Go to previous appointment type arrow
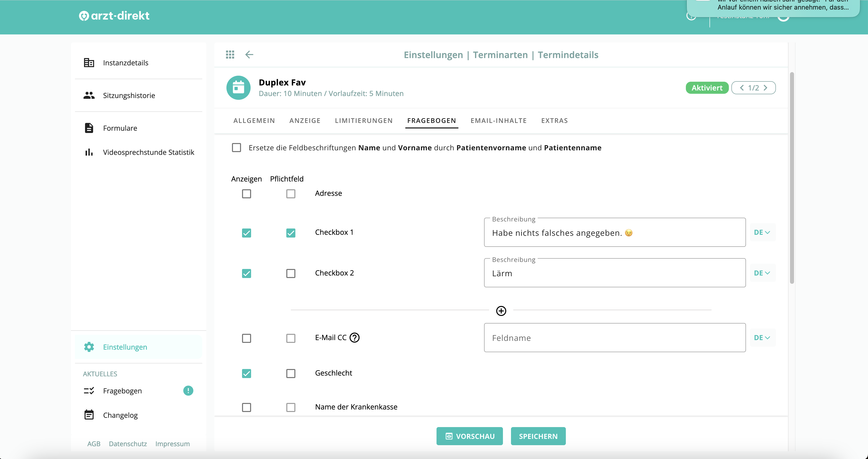Image resolution: width=868 pixels, height=459 pixels. [x=741, y=87]
